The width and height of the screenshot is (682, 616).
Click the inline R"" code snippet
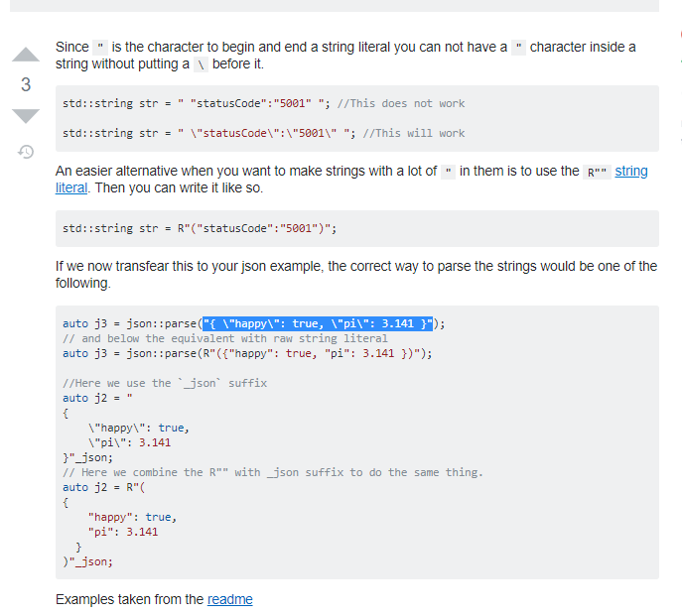597,173
